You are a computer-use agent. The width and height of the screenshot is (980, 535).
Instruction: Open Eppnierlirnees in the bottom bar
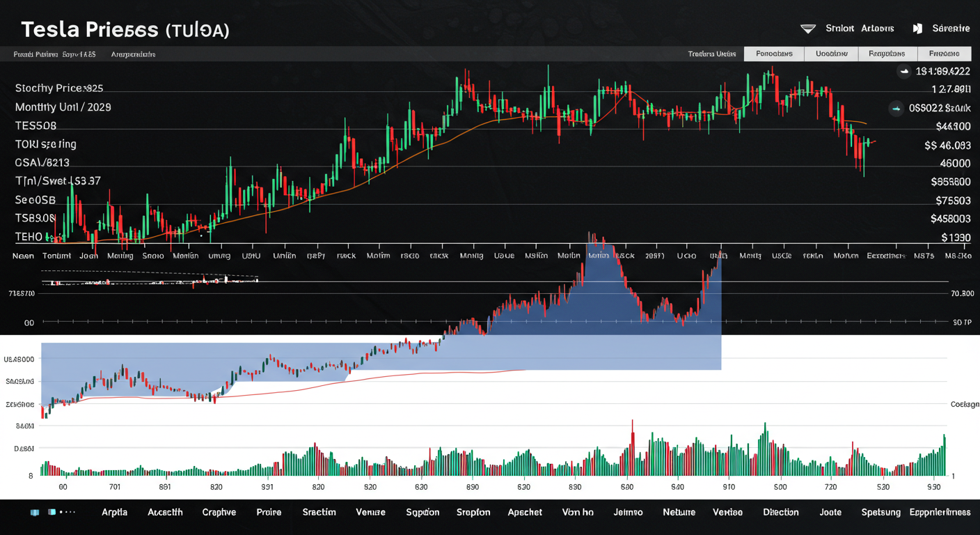(x=940, y=512)
